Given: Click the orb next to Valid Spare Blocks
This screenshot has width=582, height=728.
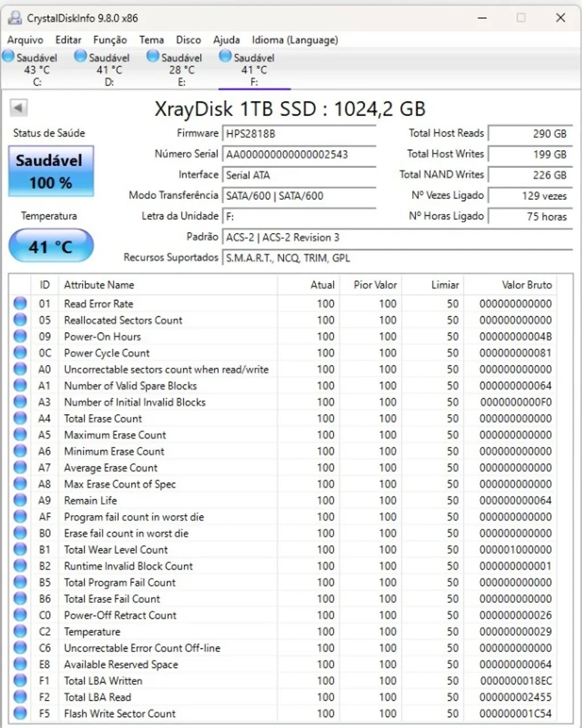Looking at the screenshot, I should (x=20, y=385).
